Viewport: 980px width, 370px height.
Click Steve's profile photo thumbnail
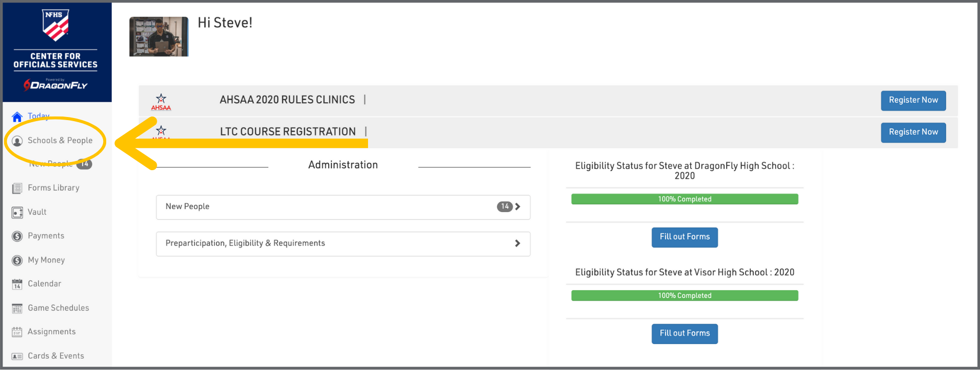(x=159, y=37)
